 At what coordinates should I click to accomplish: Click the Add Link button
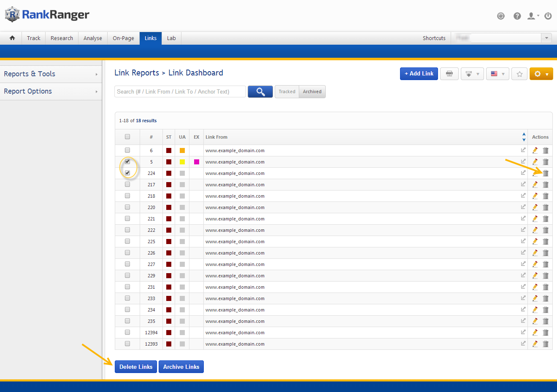[x=419, y=74]
